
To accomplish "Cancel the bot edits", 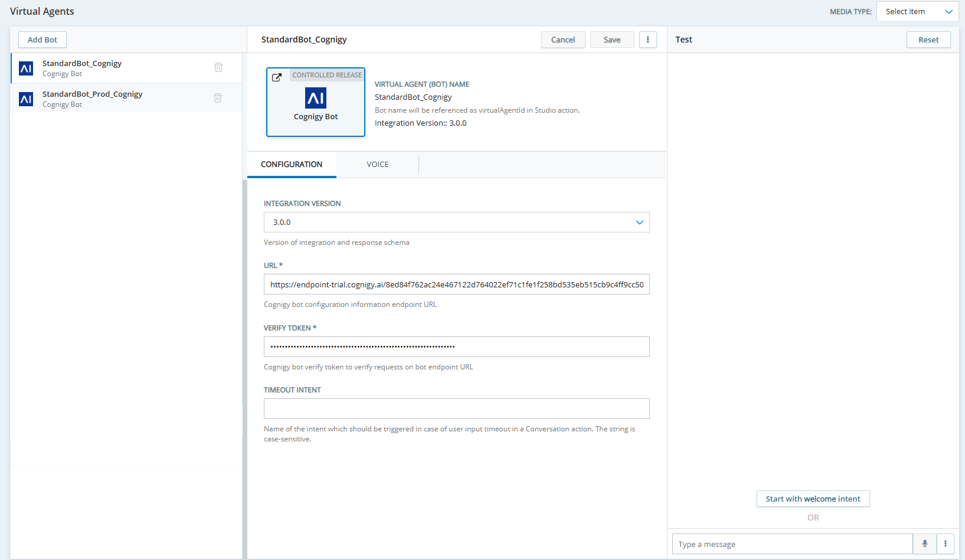I will pos(562,40).
